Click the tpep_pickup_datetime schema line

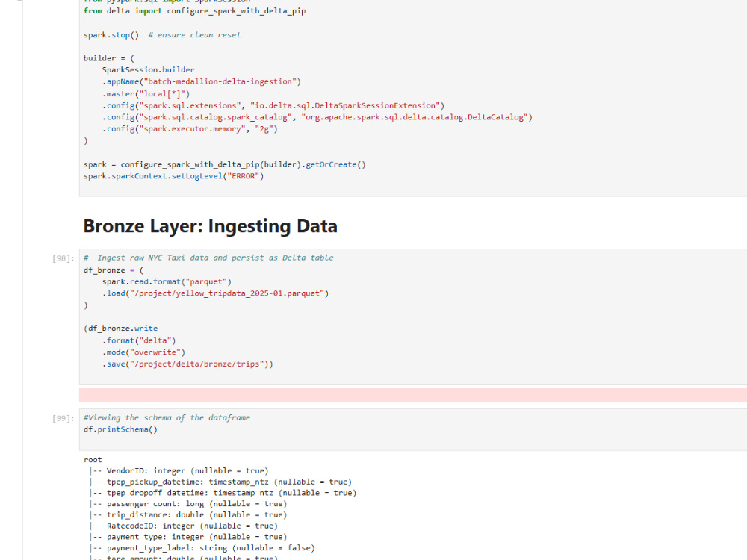pyautogui.click(x=220, y=482)
